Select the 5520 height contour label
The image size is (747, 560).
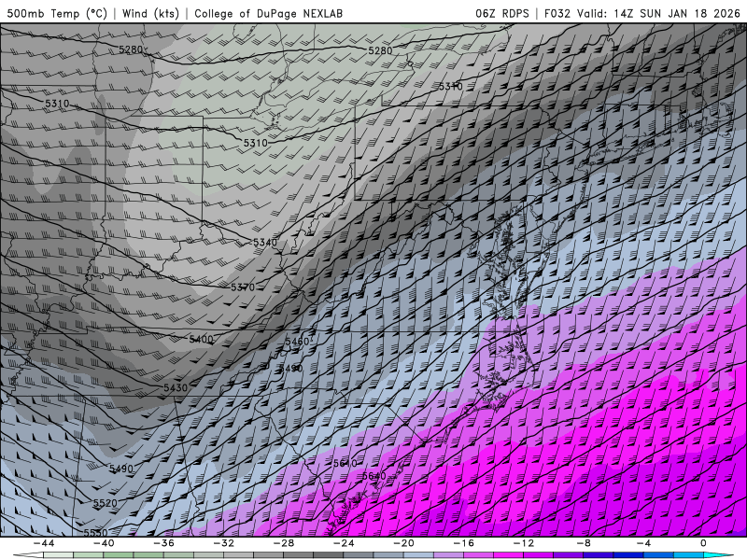coord(106,503)
